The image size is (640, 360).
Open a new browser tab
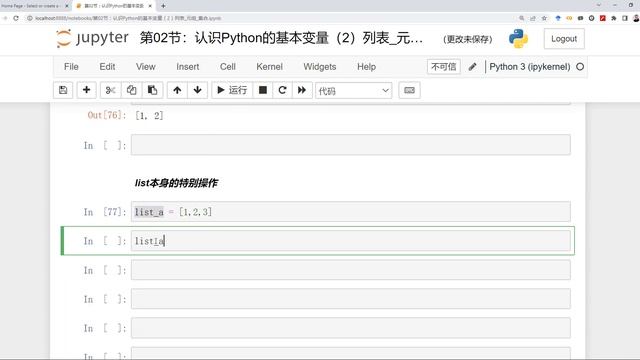tap(163, 6)
